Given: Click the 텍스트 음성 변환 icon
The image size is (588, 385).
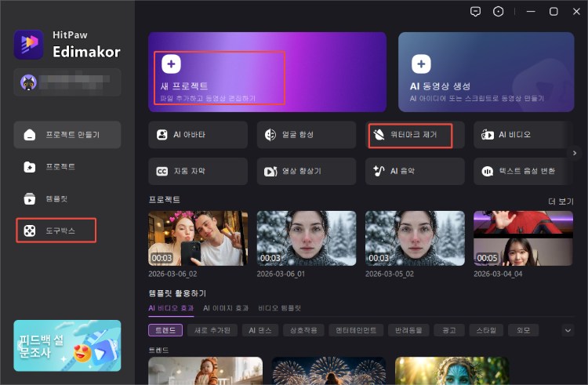Looking at the screenshot, I should [487, 171].
